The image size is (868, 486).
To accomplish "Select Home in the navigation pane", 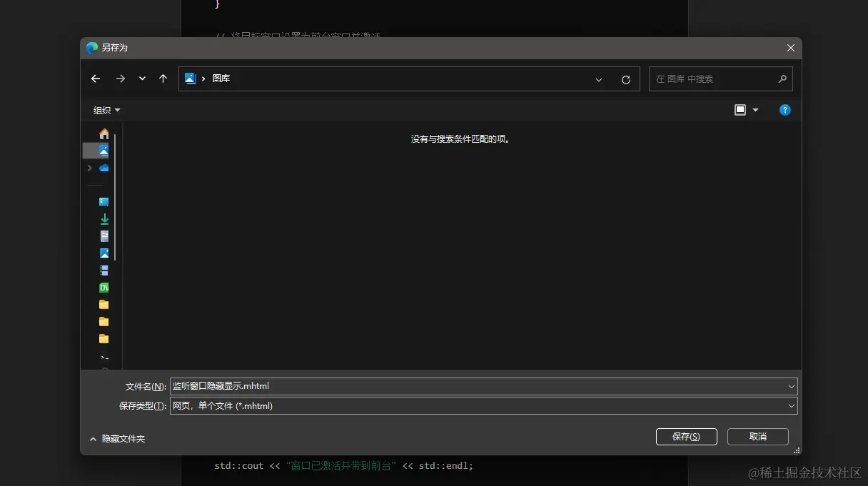I will tap(104, 133).
